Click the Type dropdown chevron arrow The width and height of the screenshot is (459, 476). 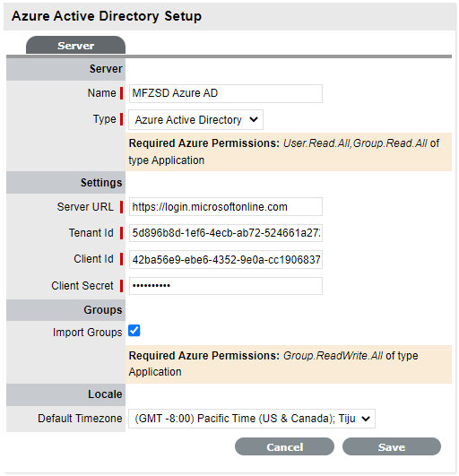point(254,119)
